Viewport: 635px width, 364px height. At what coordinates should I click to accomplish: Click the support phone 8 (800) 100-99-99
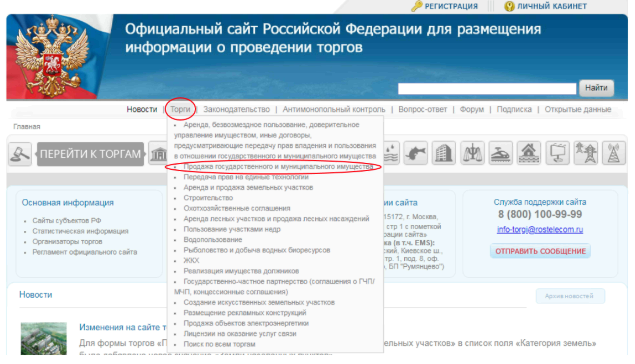[x=540, y=215]
